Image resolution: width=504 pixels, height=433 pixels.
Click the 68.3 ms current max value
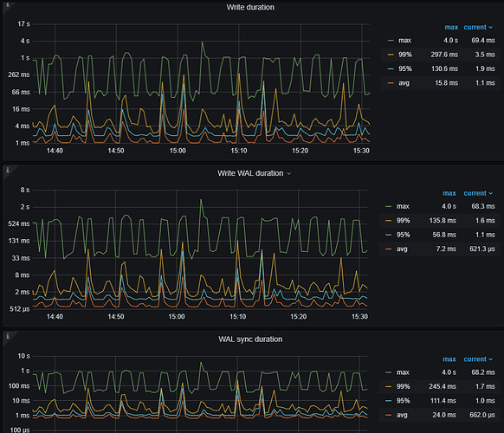click(483, 206)
